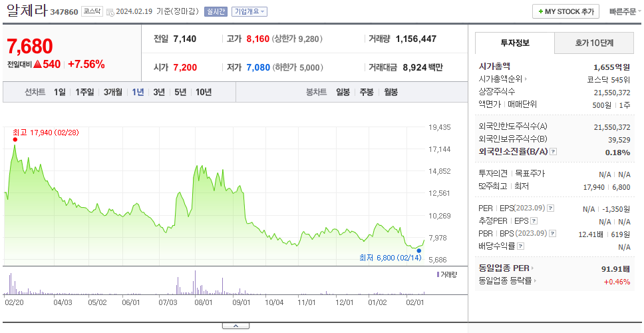644x333 pixels.
Task: Open the 빠른주문 dropdown
Action: tap(625, 11)
